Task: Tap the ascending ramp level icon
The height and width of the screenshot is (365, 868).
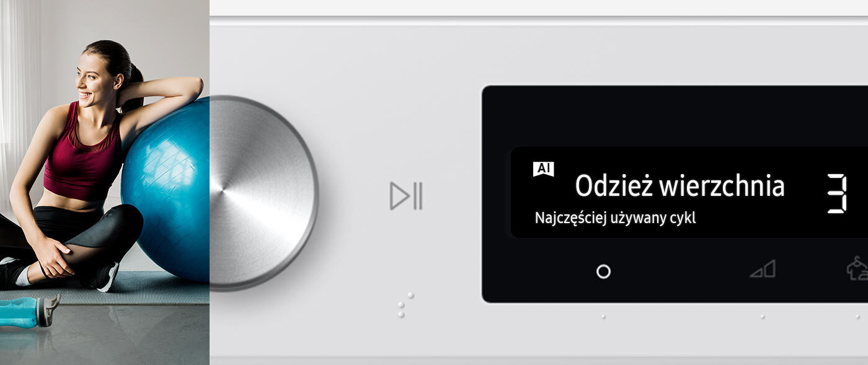Action: pyautogui.click(x=763, y=269)
